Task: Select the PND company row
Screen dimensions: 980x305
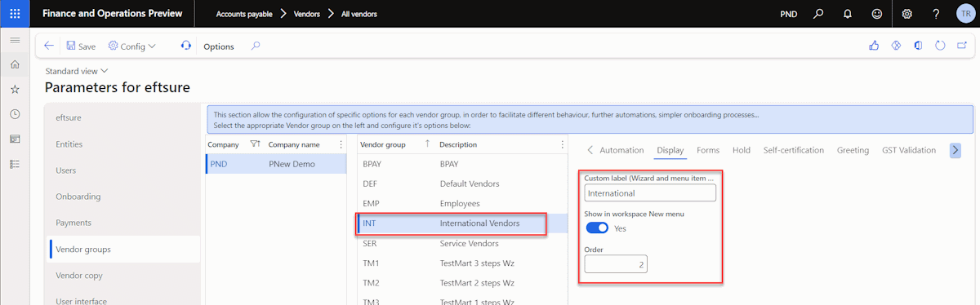Action: [x=275, y=164]
